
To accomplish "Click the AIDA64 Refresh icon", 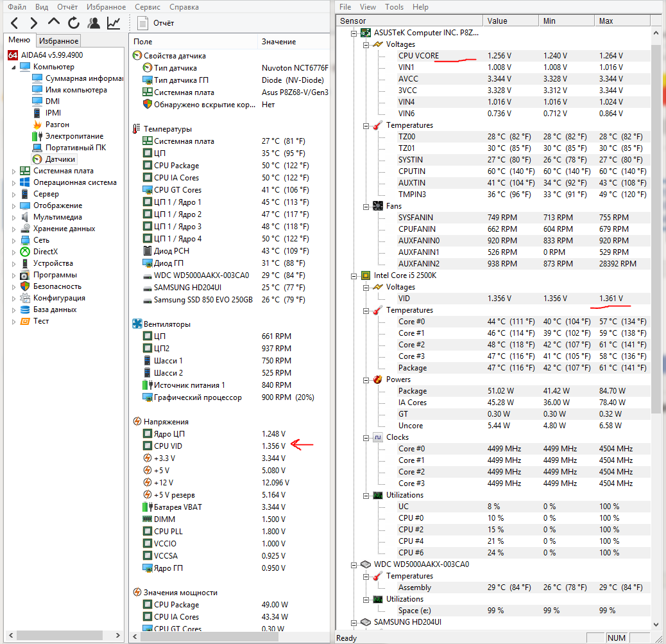I will [74, 23].
